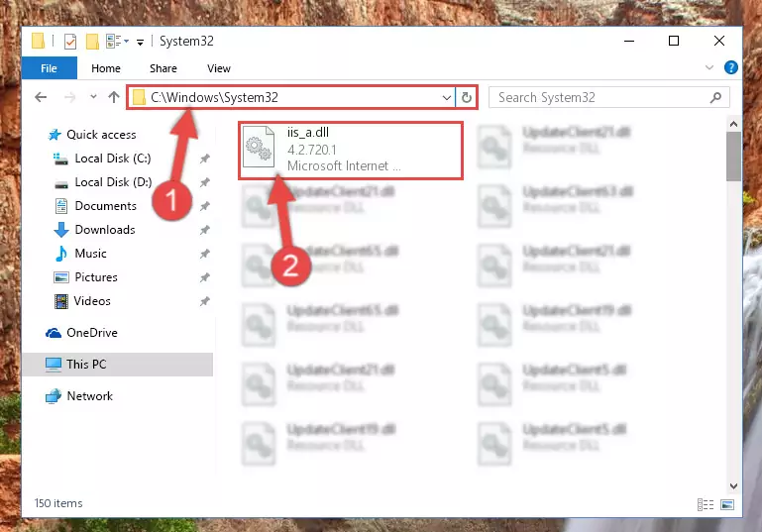Viewport: 762px width, 532px height.
Task: Switch to the View ribbon tab
Action: tap(219, 68)
